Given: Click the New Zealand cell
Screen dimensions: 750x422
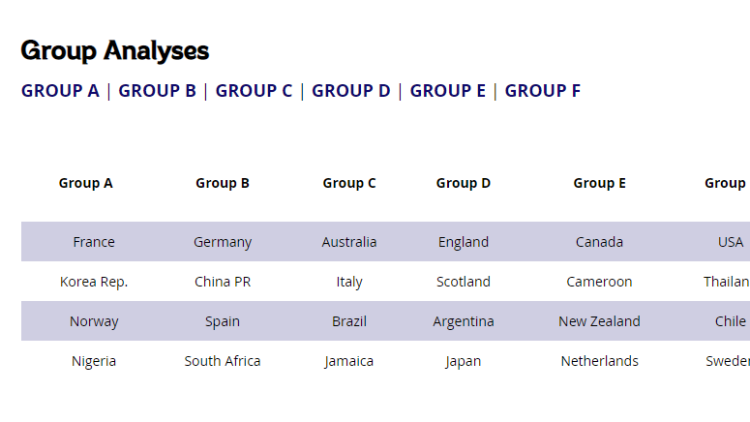Looking at the screenshot, I should click(x=599, y=322).
